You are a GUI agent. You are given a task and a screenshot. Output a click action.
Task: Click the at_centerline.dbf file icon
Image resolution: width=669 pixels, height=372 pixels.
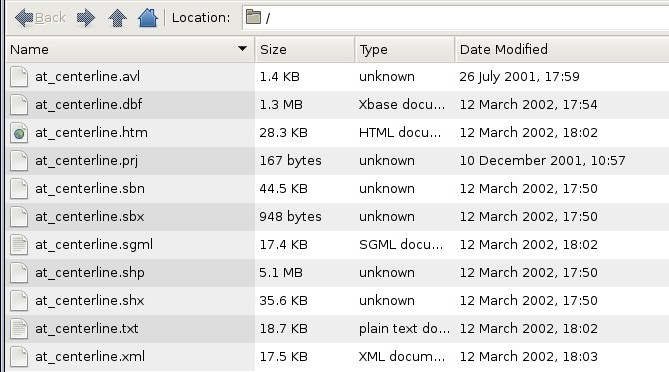click(19, 105)
